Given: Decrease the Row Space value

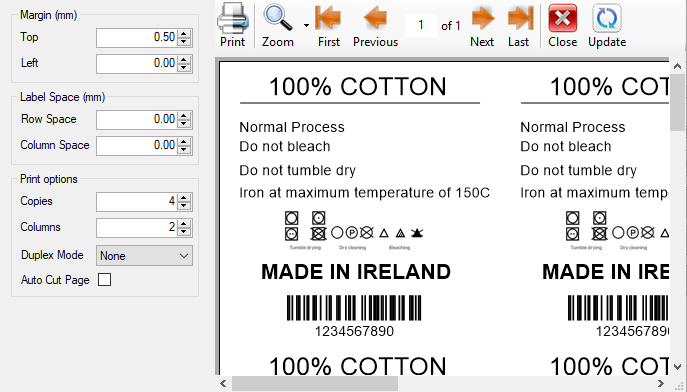Looking at the screenshot, I should tap(184, 124).
